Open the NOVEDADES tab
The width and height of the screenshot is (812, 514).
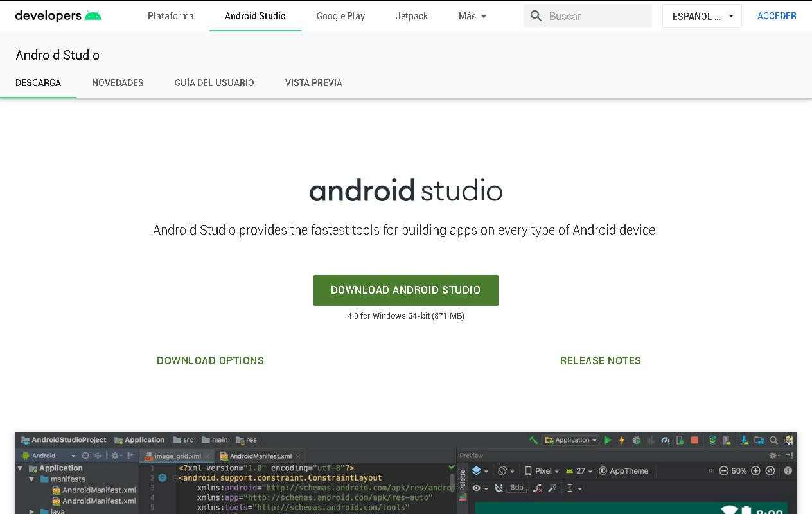click(118, 83)
